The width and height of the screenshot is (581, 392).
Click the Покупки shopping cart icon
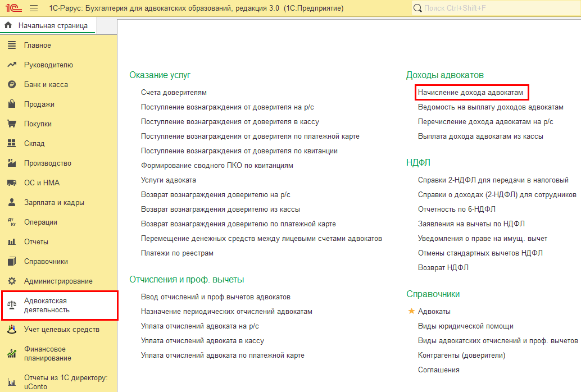[11, 124]
